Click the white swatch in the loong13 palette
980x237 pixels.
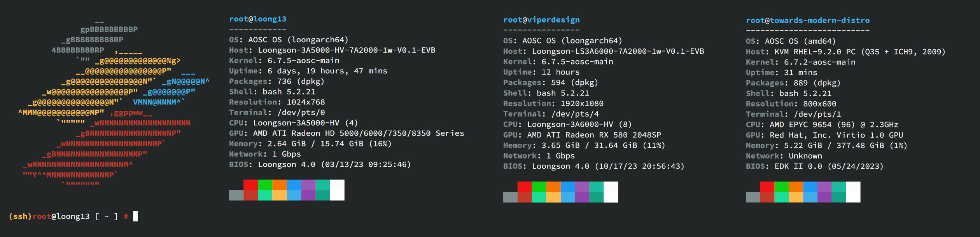pos(337,190)
